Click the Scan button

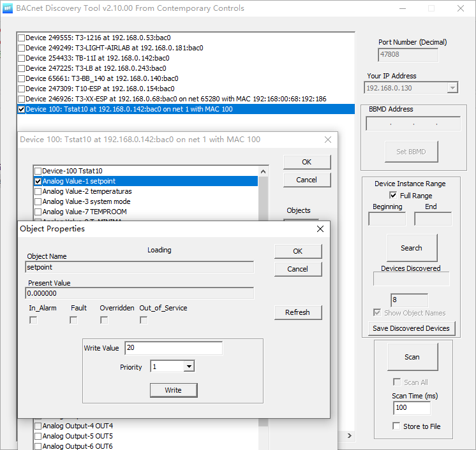pos(412,357)
